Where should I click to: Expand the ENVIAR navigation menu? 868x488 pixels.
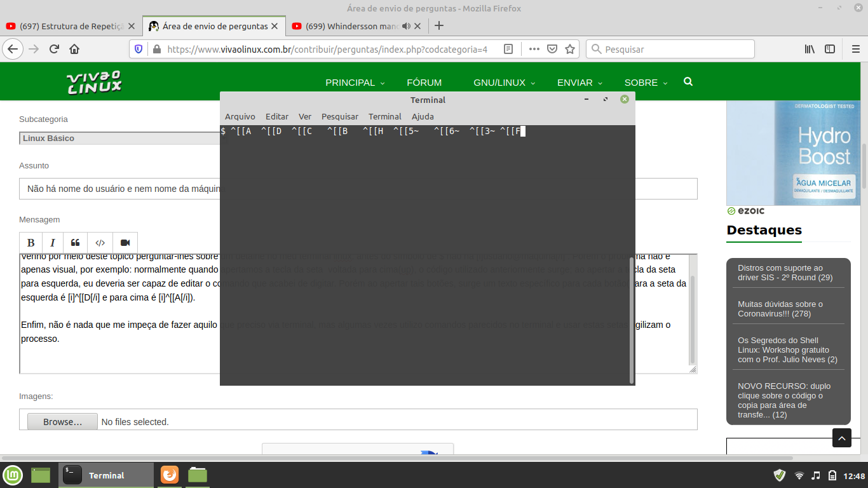pyautogui.click(x=579, y=83)
